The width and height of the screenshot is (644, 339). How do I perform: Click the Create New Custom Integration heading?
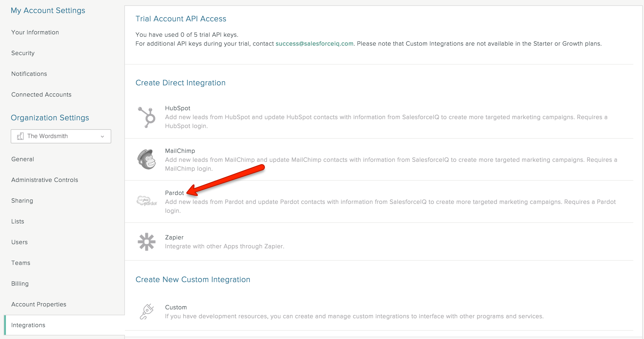[x=193, y=279]
